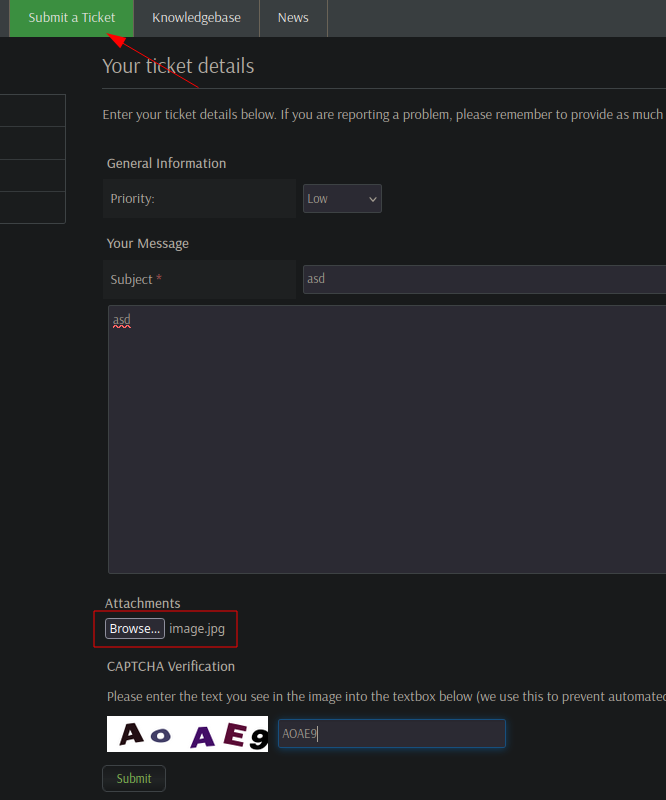Viewport: 666px width, 800px height.
Task: Switch to the Knowledgebase tab
Action: click(196, 18)
